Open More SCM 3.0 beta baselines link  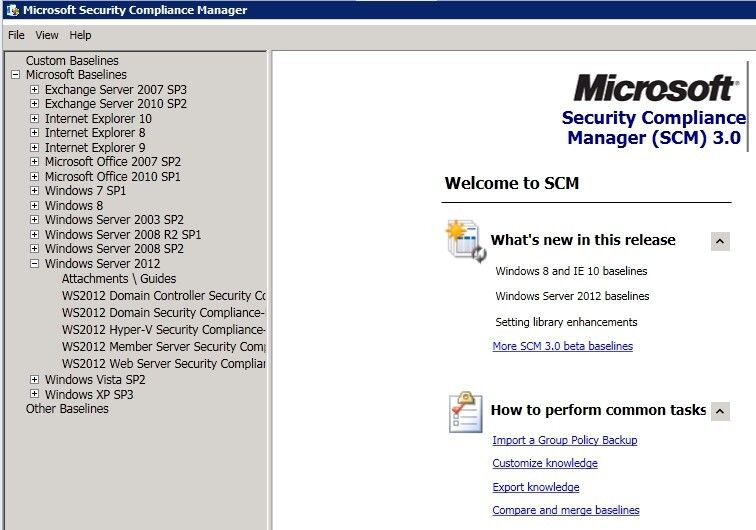pos(563,346)
